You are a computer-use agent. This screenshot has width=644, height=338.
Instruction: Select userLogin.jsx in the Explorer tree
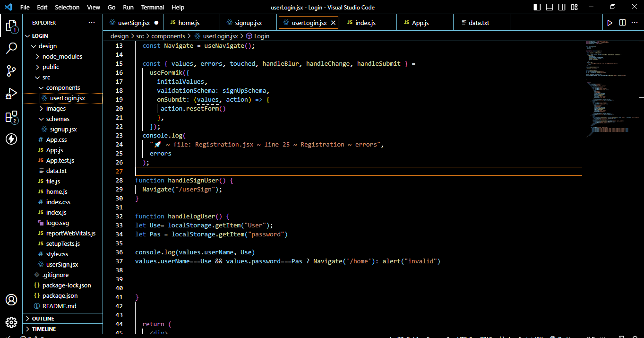[62, 98]
